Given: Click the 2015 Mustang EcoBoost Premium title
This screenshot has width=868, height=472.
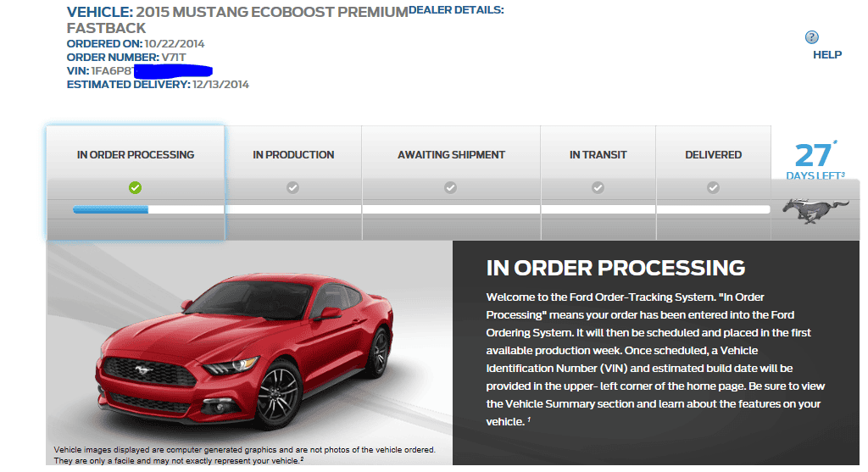Looking at the screenshot, I should pyautogui.click(x=237, y=20).
